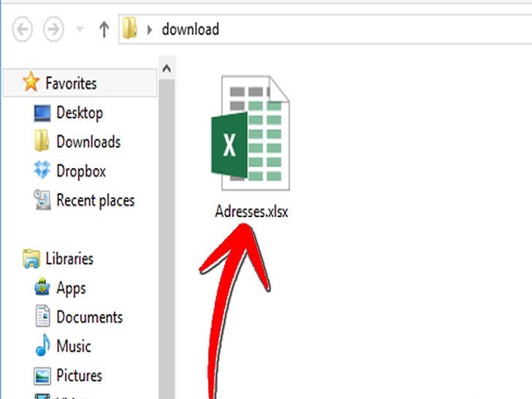
Task: Open Desktop in navigation pane
Action: 80,113
